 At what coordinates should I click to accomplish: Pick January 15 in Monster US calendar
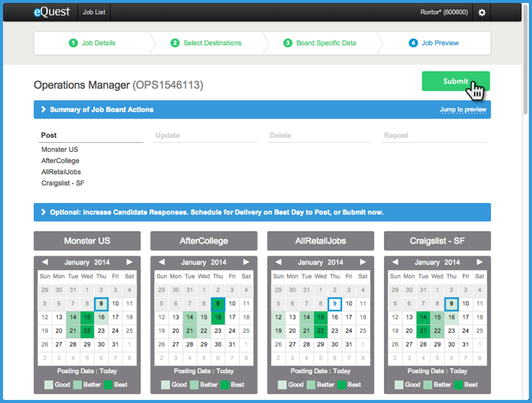[87, 317]
